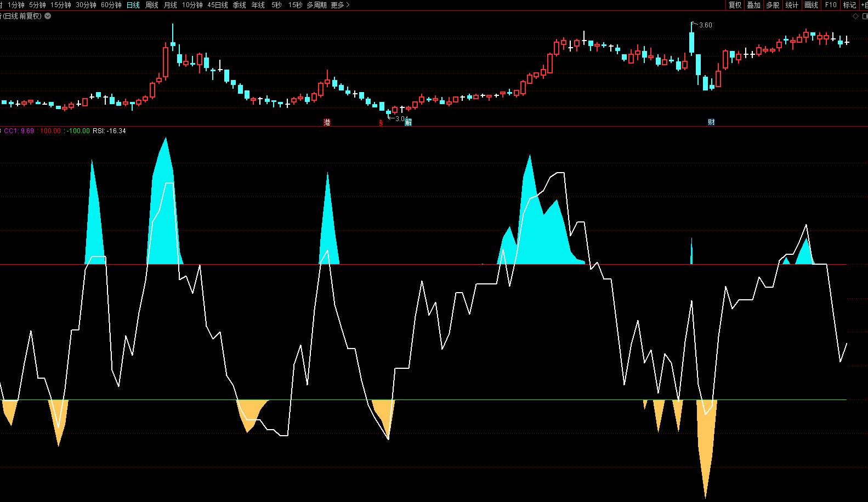This screenshot has height=502, width=868.
Task: Select the 月线 monthly period
Action: point(171,5)
